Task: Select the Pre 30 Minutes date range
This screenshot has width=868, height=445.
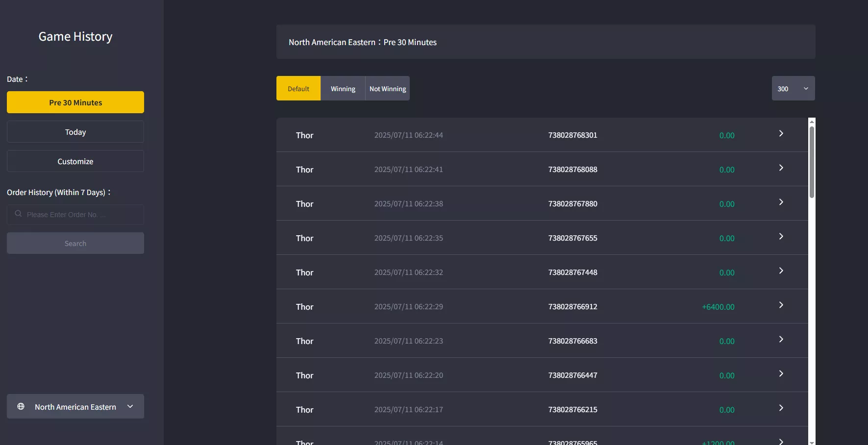Action: coord(75,102)
